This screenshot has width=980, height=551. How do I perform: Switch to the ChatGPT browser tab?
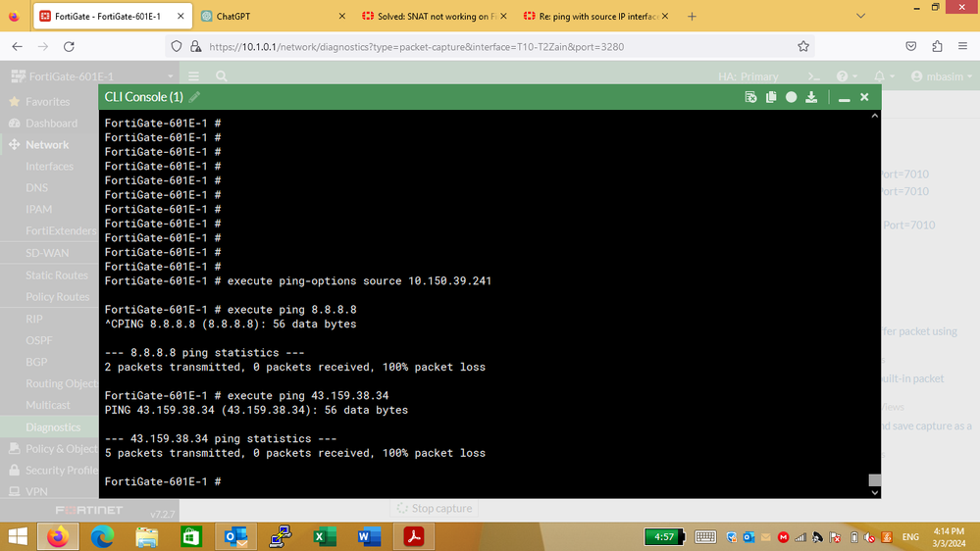[273, 17]
